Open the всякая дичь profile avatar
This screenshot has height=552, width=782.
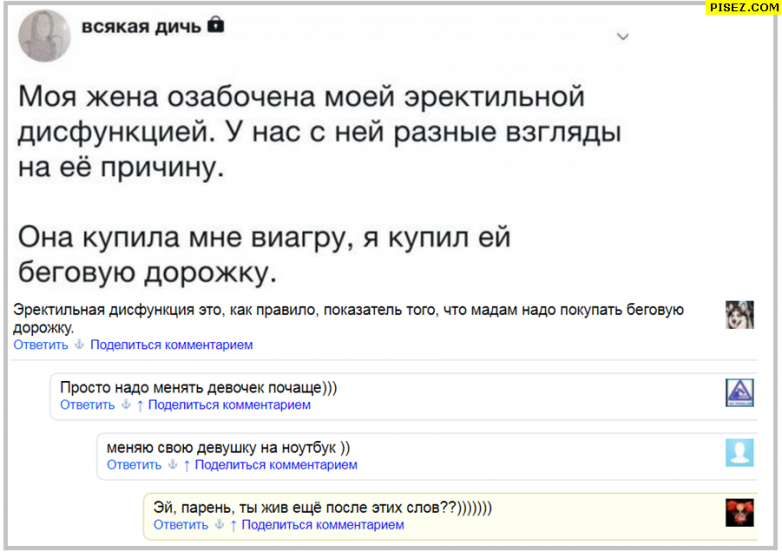click(x=44, y=38)
